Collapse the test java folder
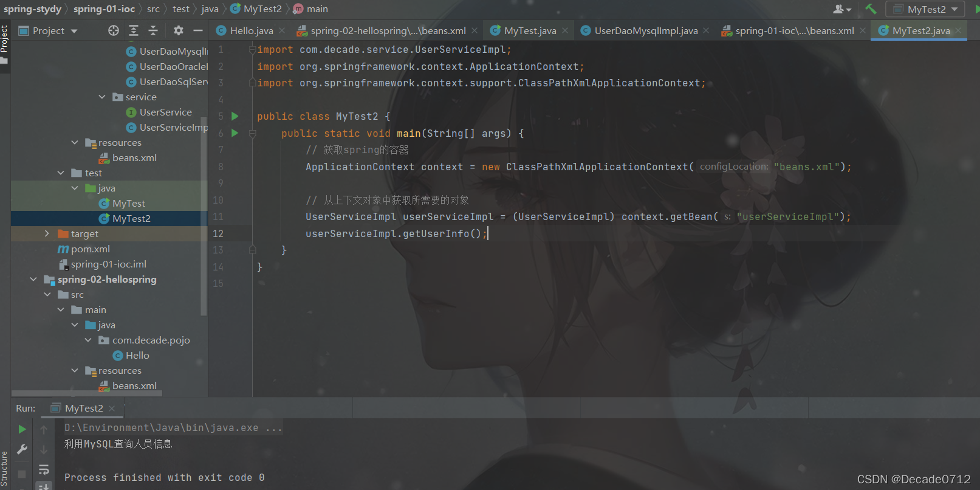 pyautogui.click(x=75, y=188)
